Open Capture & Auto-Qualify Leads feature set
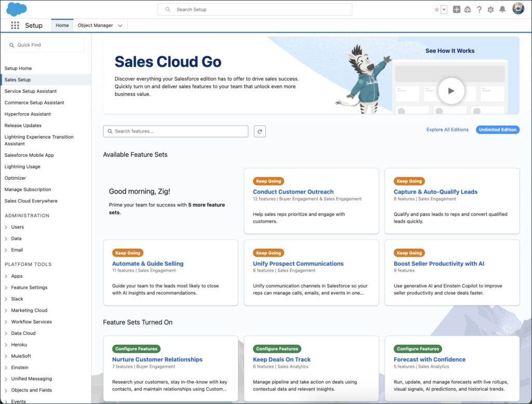Image resolution: width=532 pixels, height=404 pixels. click(435, 192)
